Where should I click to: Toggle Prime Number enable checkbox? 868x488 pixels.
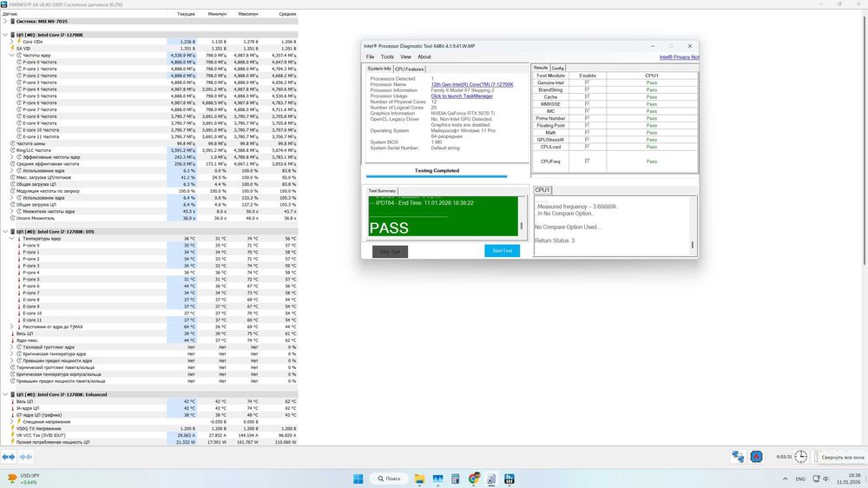point(587,119)
